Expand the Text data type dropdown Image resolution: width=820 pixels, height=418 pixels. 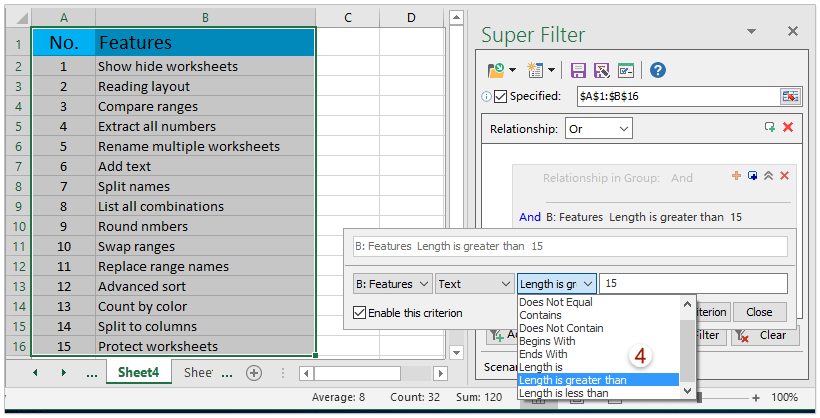474,284
